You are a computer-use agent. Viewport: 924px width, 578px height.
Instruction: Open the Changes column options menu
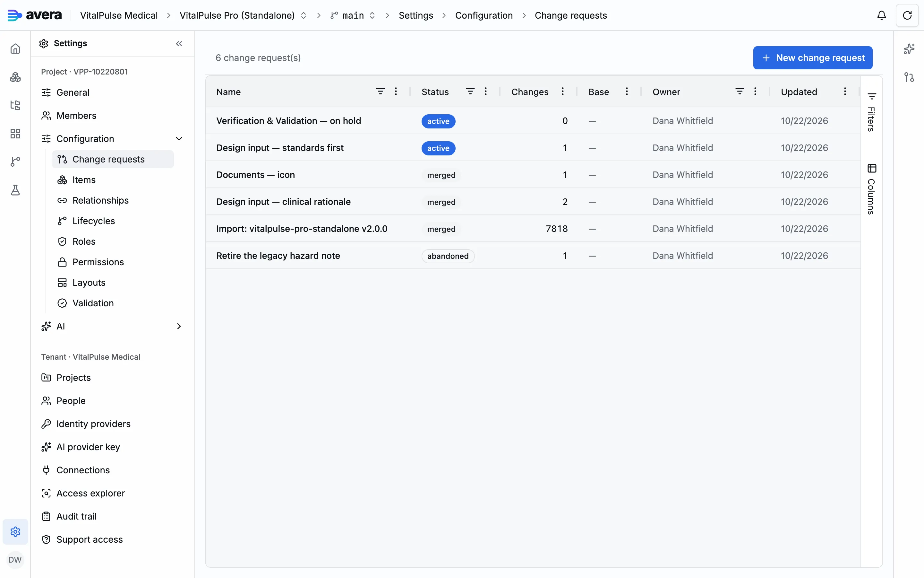[562, 92]
